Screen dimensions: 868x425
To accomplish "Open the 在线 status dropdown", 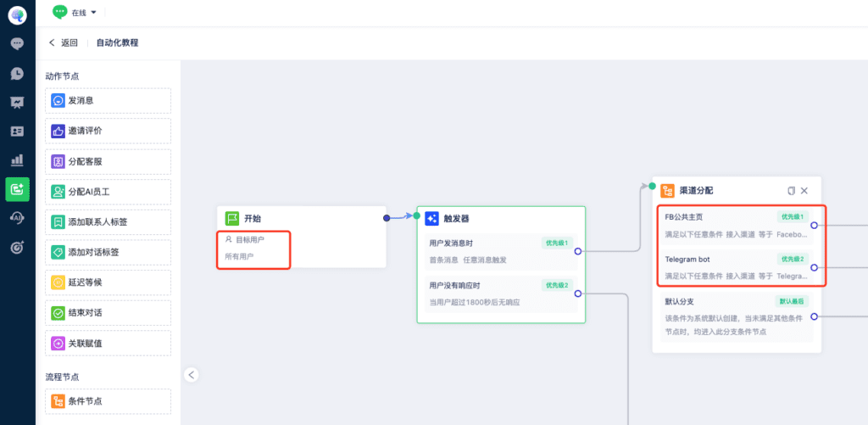I will (x=75, y=12).
